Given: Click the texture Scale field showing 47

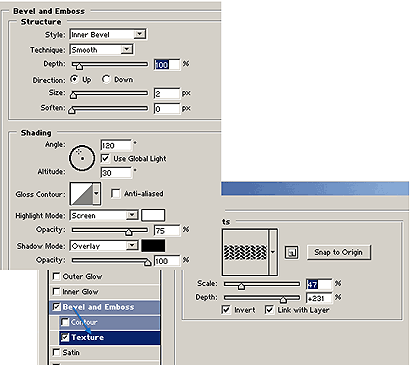Looking at the screenshot, I should point(319,284).
